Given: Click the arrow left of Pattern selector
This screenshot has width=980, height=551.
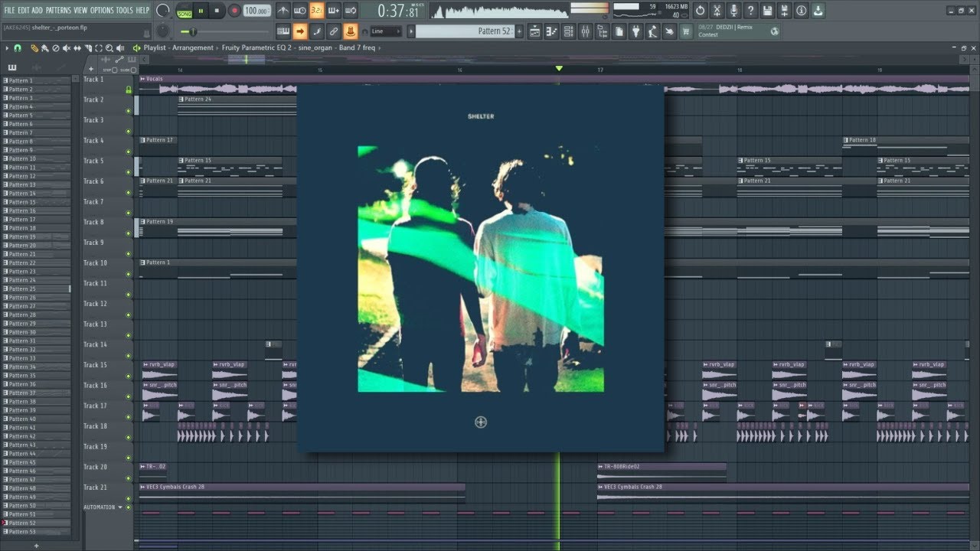Looking at the screenshot, I should (x=410, y=31).
